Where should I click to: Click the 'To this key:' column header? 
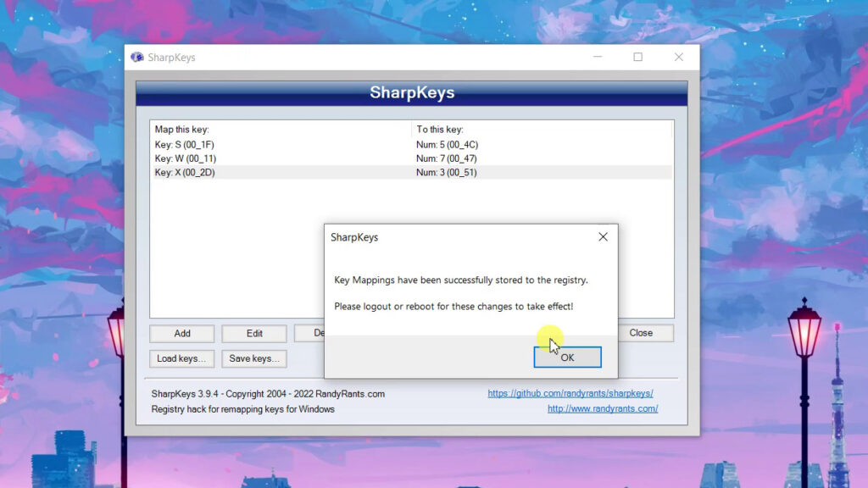click(x=542, y=130)
